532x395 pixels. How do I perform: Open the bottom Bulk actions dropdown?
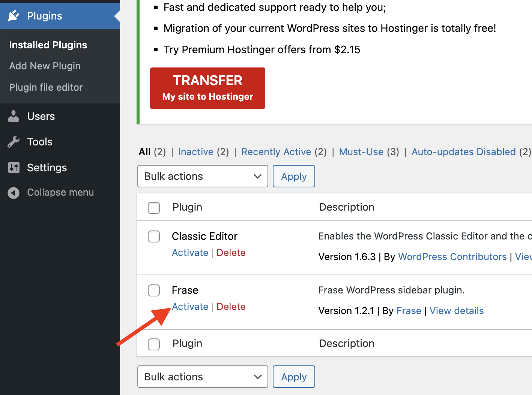(203, 377)
